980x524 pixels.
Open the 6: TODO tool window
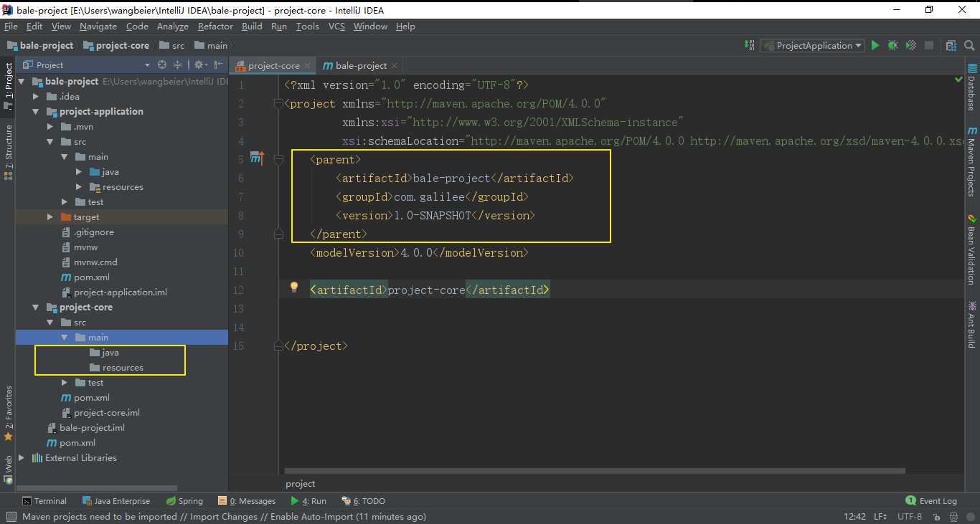(364, 501)
